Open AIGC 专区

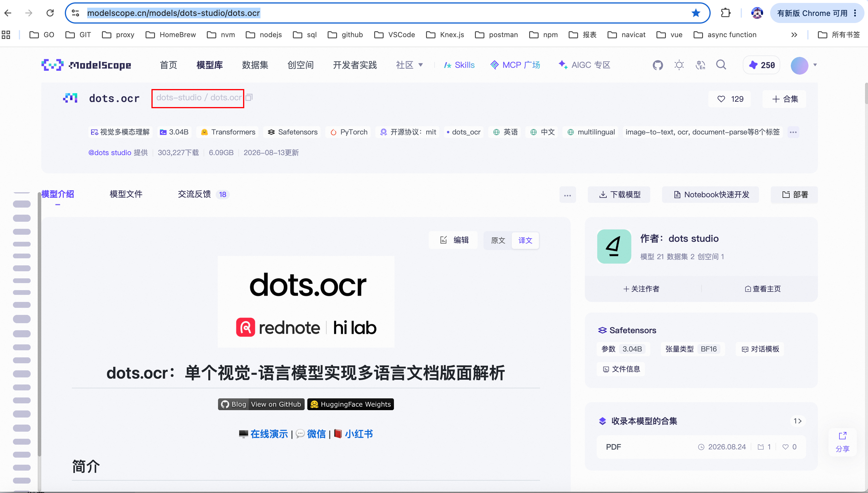click(584, 65)
